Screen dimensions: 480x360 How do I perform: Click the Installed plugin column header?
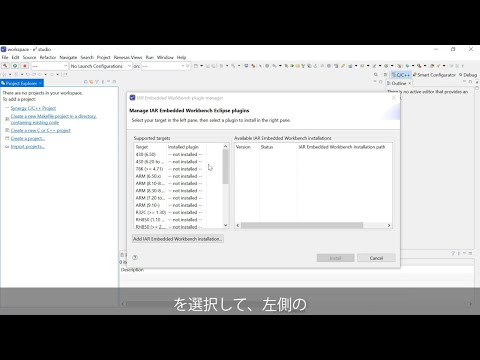(186, 147)
